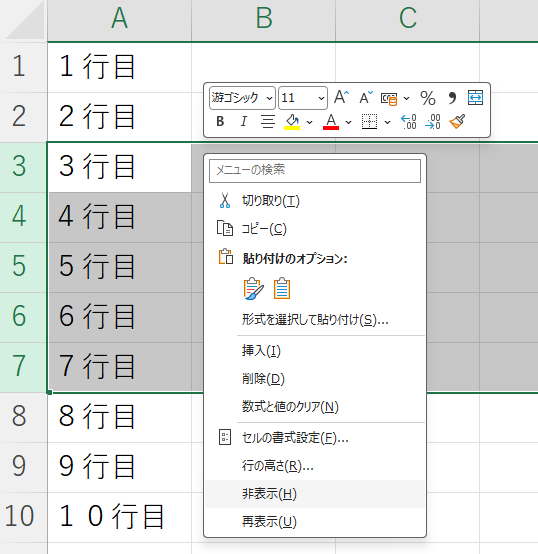
Task: Click cell containing 6行目
Action: (119, 317)
